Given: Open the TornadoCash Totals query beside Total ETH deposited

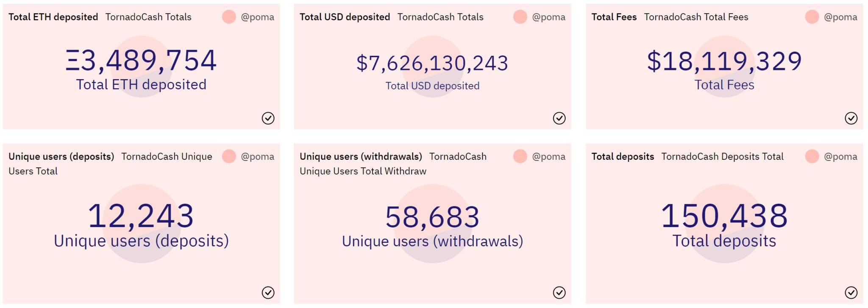Looking at the screenshot, I should click(x=148, y=17).
